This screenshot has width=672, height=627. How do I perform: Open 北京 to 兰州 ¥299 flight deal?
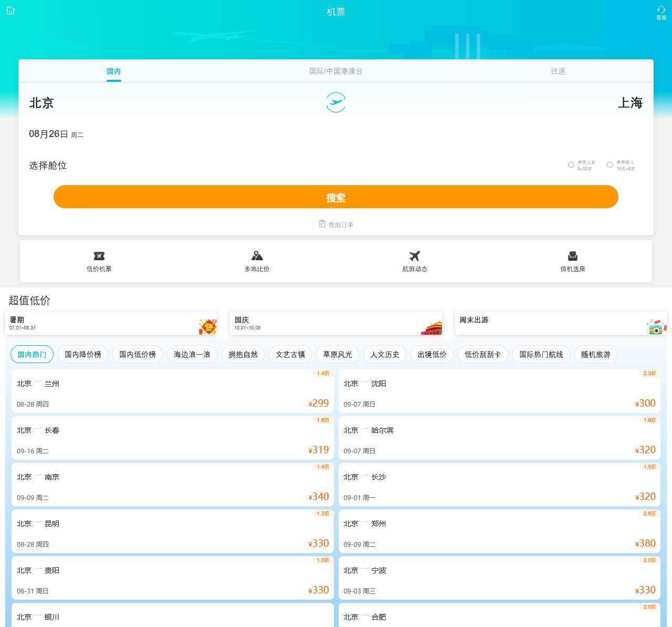(x=173, y=391)
